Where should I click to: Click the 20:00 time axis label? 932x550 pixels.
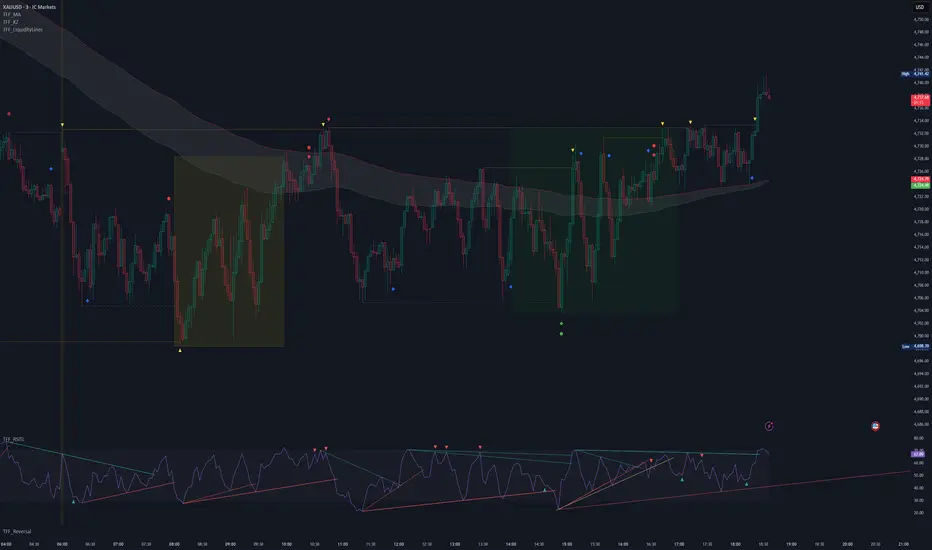(848, 544)
